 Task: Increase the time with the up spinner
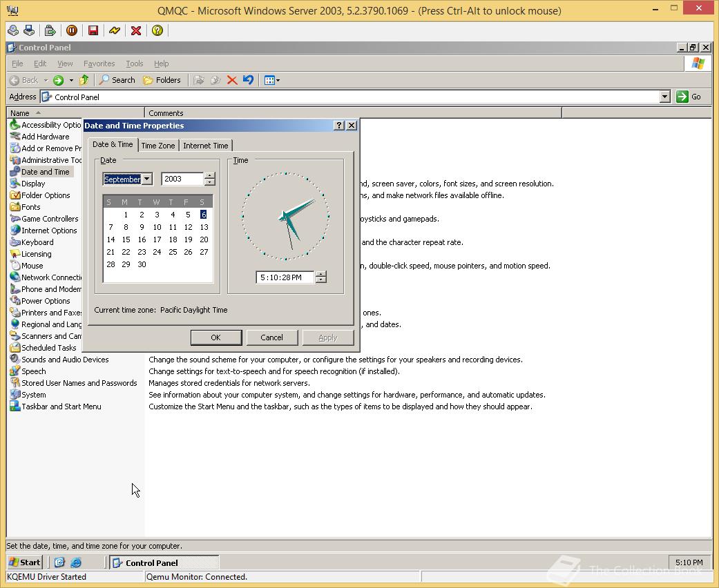click(321, 274)
